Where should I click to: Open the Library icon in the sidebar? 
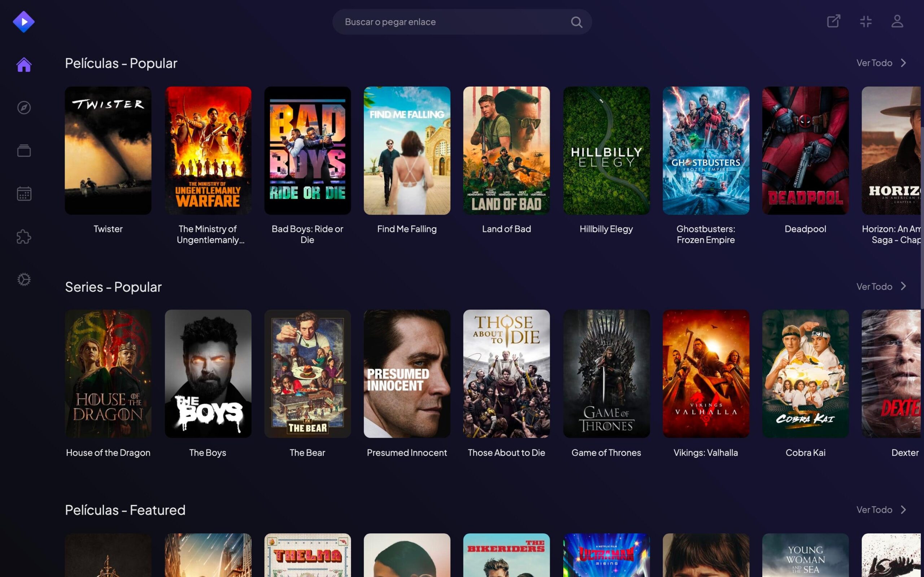point(24,150)
